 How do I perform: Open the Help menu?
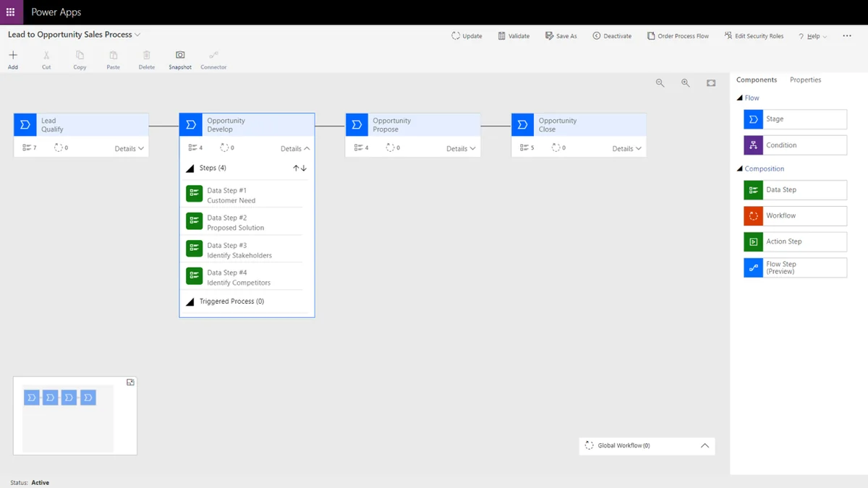pyautogui.click(x=813, y=36)
